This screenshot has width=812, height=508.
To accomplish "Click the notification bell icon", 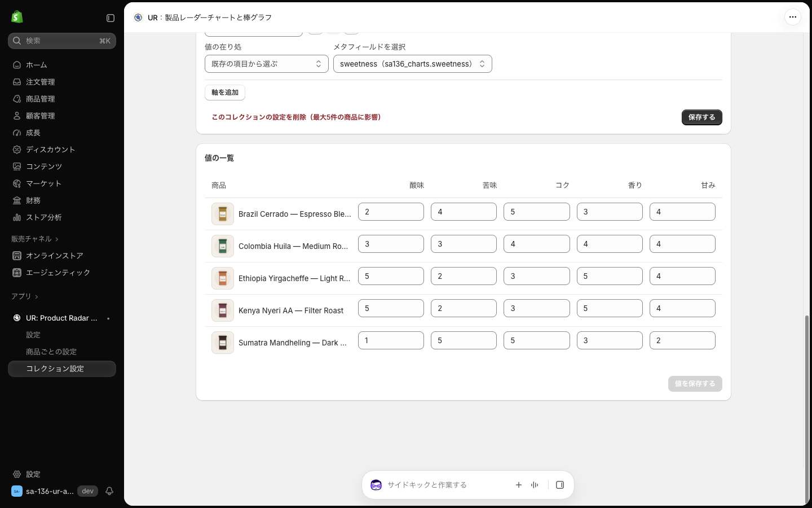I will (x=109, y=491).
